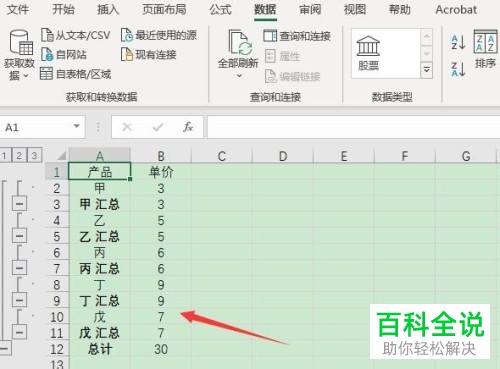Select cell 产品

point(99,171)
